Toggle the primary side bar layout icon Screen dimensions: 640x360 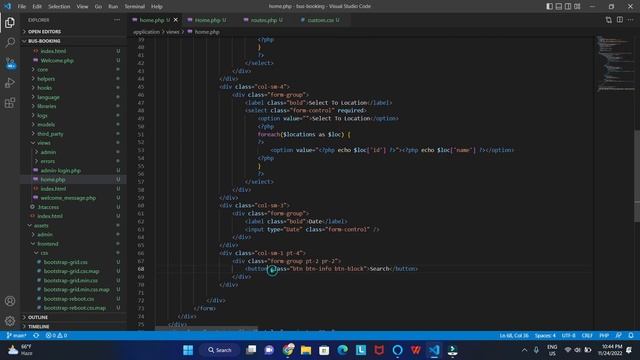549,7
